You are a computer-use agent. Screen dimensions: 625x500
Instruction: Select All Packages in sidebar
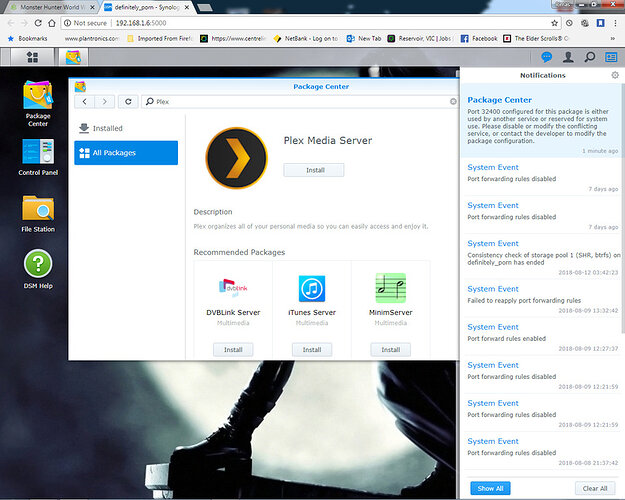click(126, 153)
